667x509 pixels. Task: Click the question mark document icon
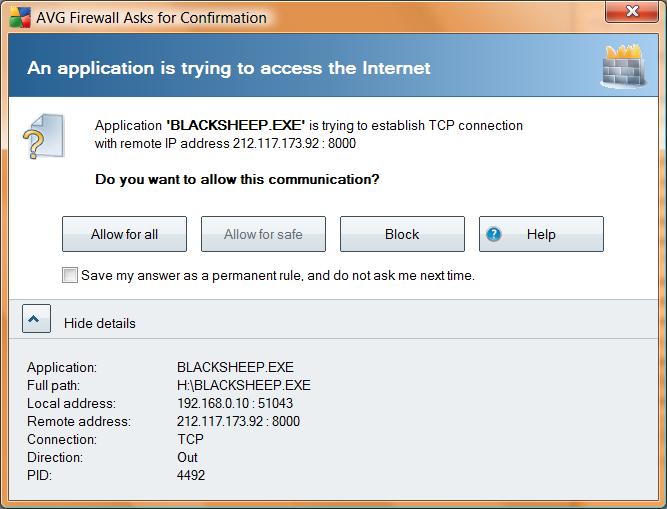click(43, 136)
